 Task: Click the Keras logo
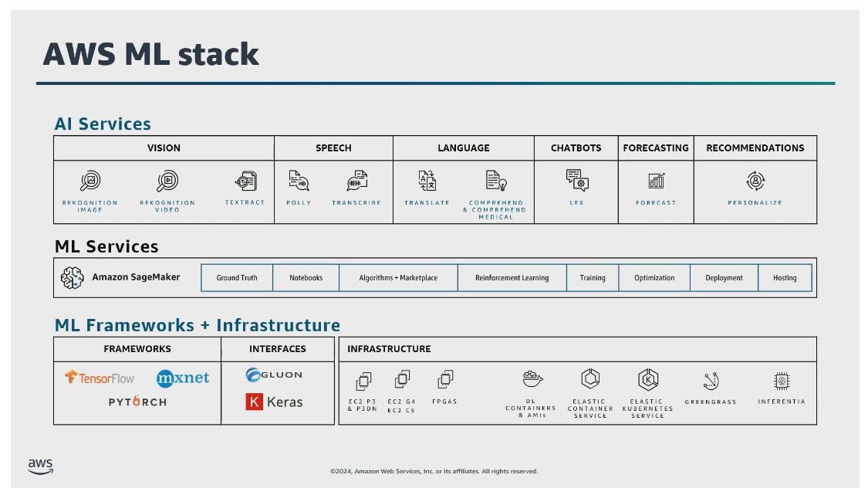click(274, 402)
